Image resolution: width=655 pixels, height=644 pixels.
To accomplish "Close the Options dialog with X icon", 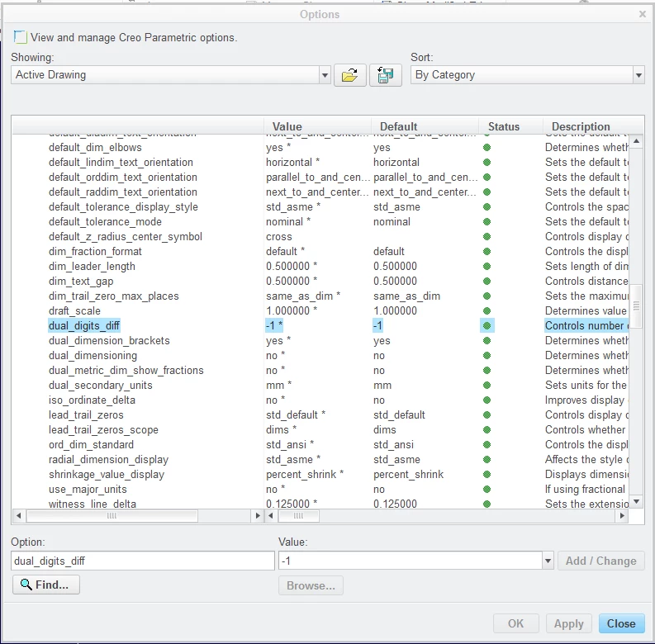I will (643, 14).
